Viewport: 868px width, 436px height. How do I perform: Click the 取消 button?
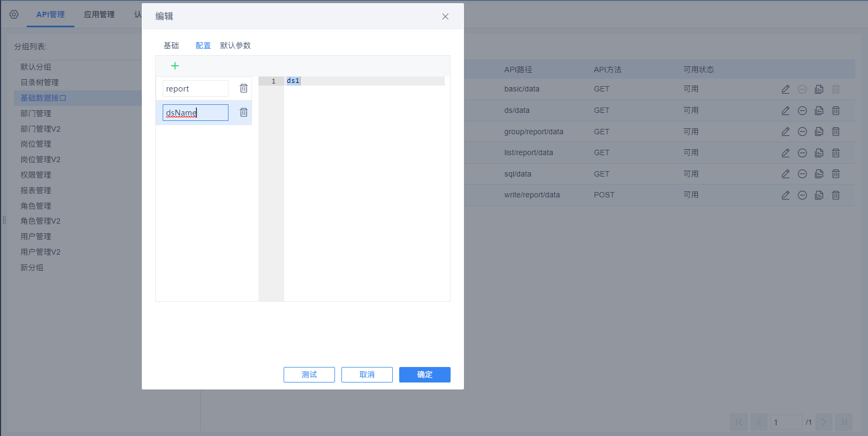[x=367, y=374]
